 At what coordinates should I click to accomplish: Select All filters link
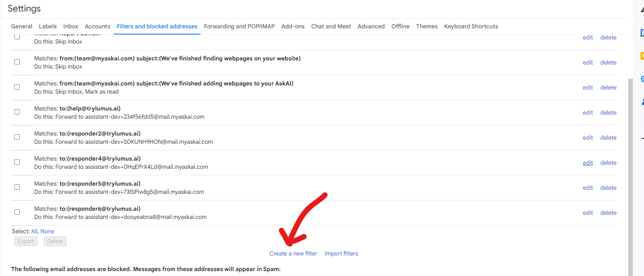(x=34, y=231)
